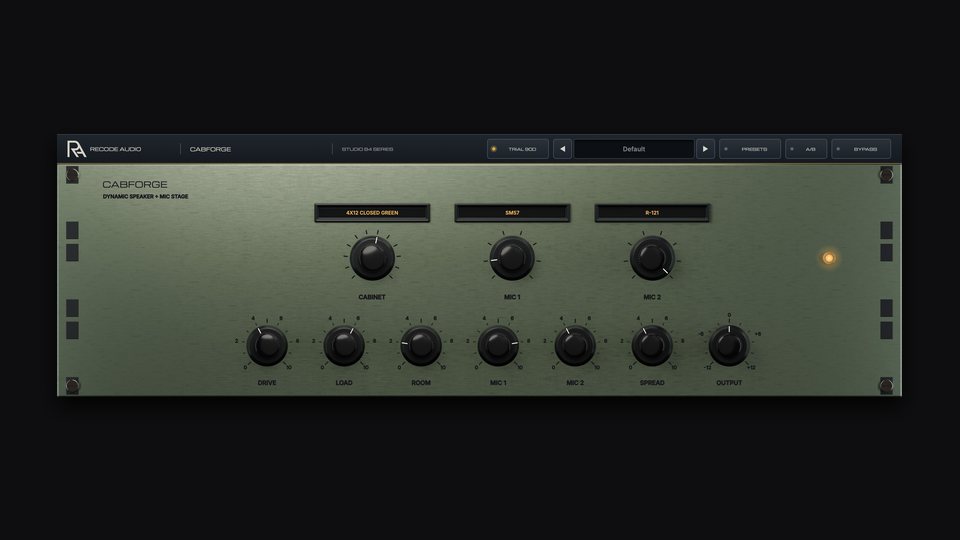Click the RECODE AUDIO brand text
Screen dimensions: 960x540
(x=115, y=149)
